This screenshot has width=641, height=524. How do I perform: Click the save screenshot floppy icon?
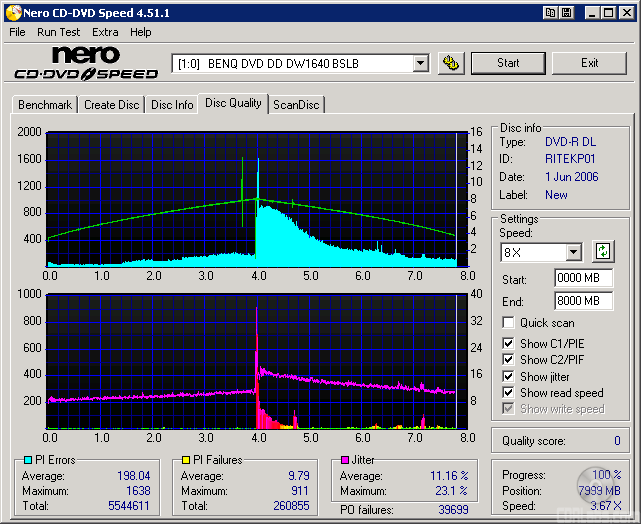pyautogui.click(x=566, y=12)
